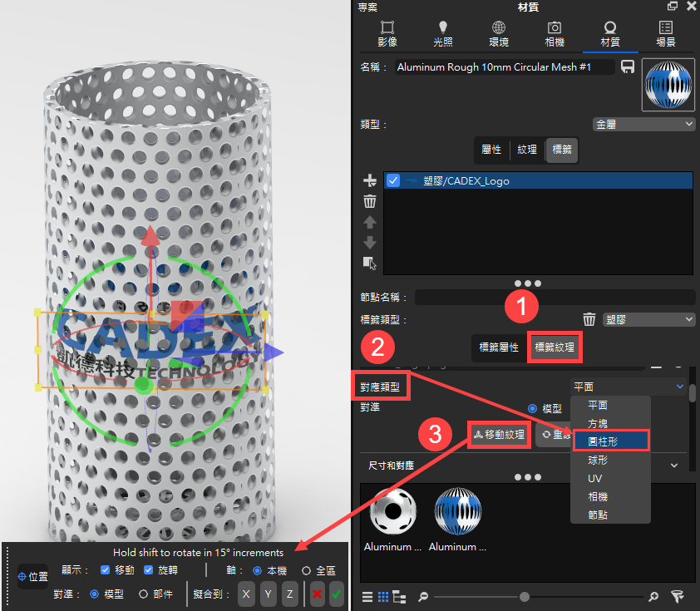
Task: Open the filter funnel icon
Action: (x=678, y=597)
